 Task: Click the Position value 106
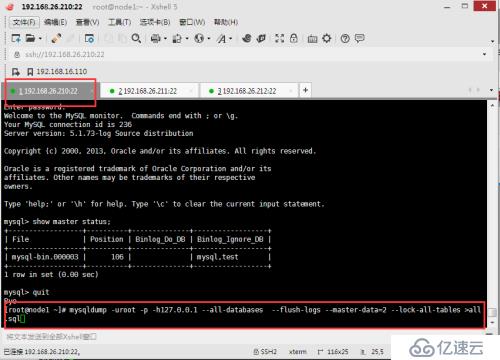(x=117, y=257)
